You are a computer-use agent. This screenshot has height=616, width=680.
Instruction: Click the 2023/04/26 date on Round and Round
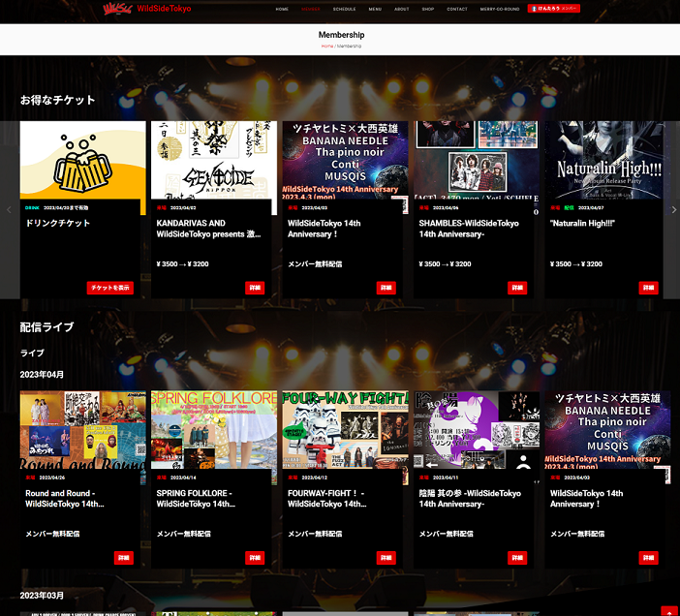51,477
